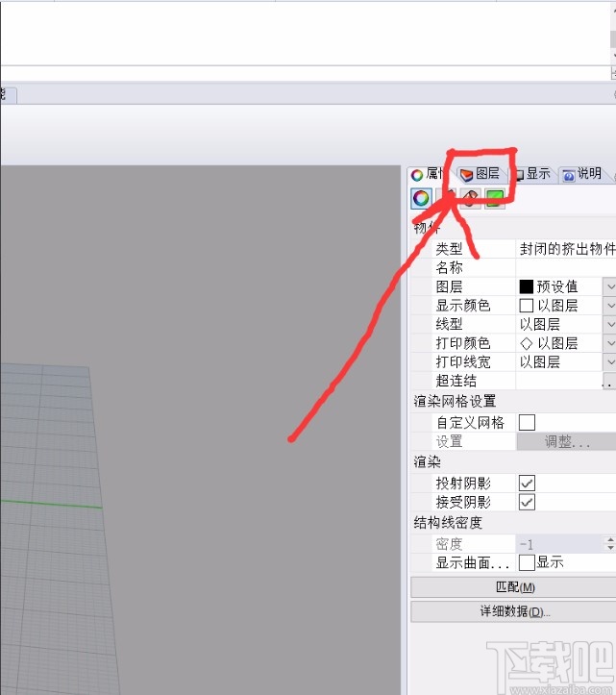Click the 超连结 hyperlink label
The image size is (616, 695).
tap(456, 381)
